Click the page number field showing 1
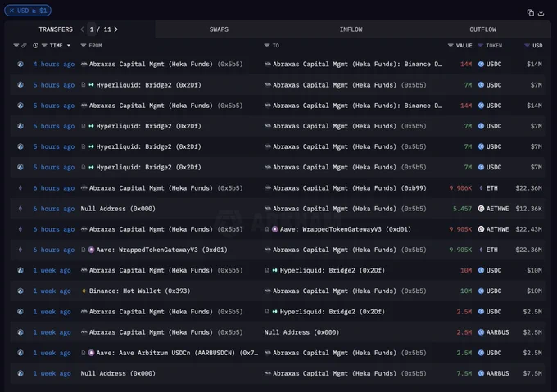 click(92, 29)
